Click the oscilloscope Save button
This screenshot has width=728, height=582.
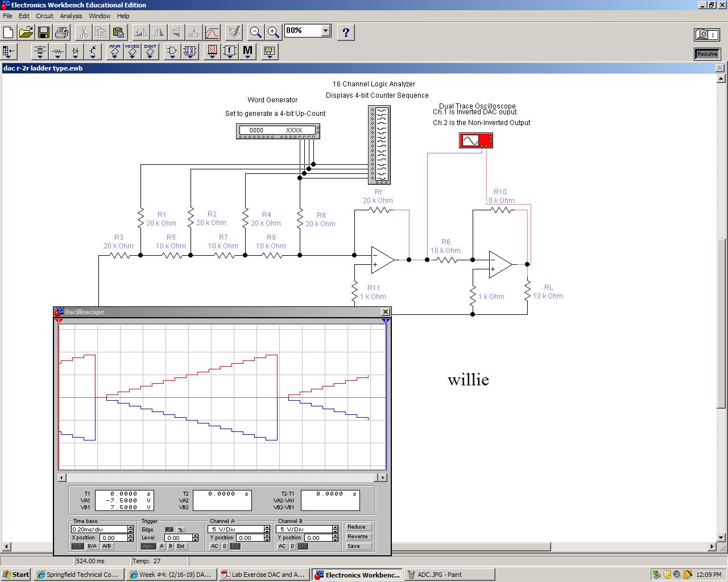click(358, 546)
